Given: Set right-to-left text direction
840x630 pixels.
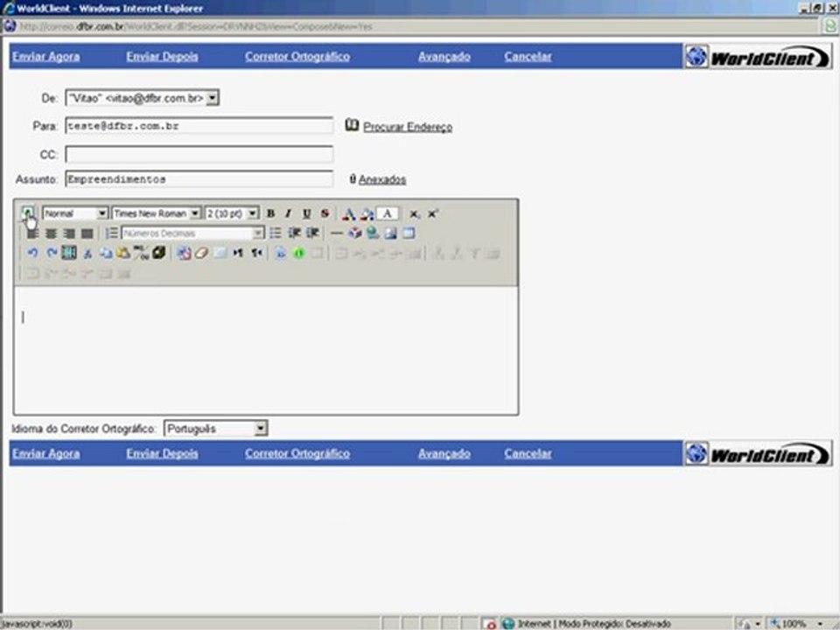Looking at the screenshot, I should pos(257,253).
